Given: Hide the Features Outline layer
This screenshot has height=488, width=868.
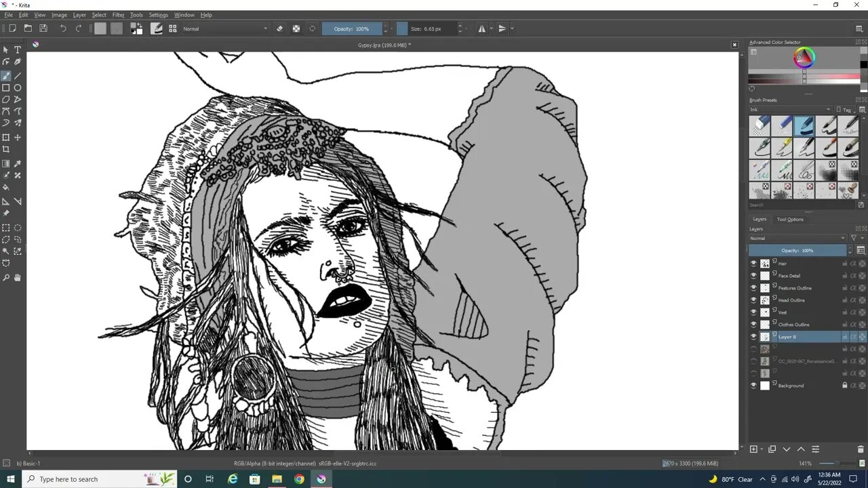Looking at the screenshot, I should click(x=753, y=288).
